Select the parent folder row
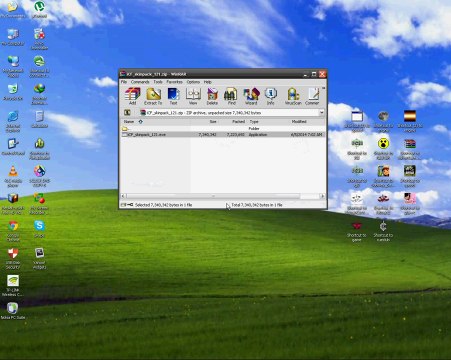 coord(222,128)
